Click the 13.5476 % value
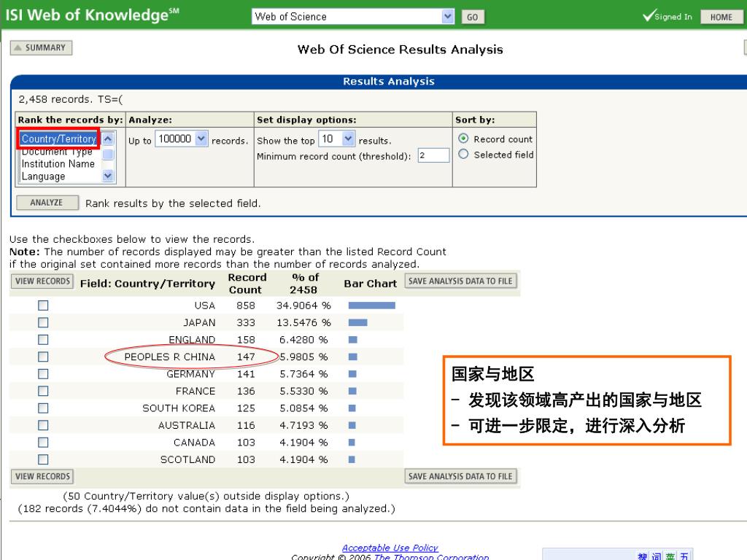This screenshot has width=747, height=560. click(303, 322)
